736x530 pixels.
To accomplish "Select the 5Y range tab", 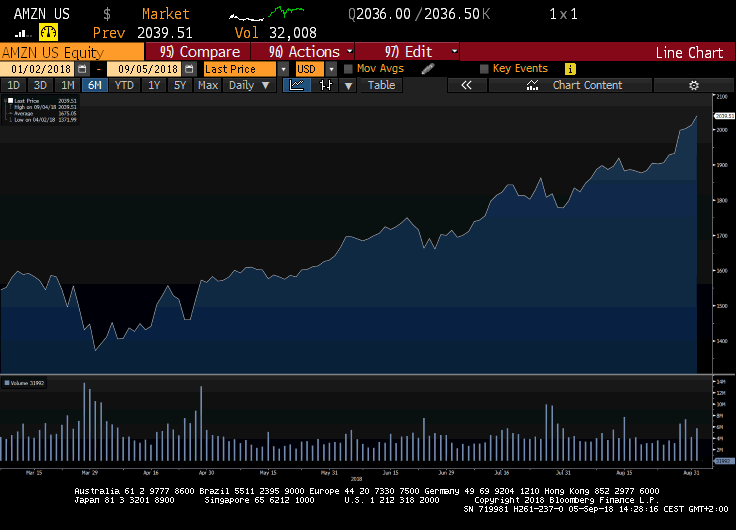I will (x=180, y=85).
